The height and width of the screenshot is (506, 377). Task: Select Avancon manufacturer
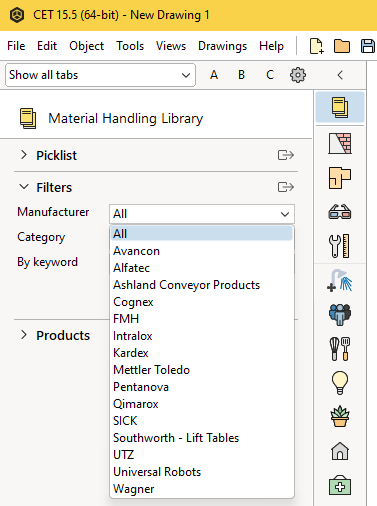(x=202, y=251)
